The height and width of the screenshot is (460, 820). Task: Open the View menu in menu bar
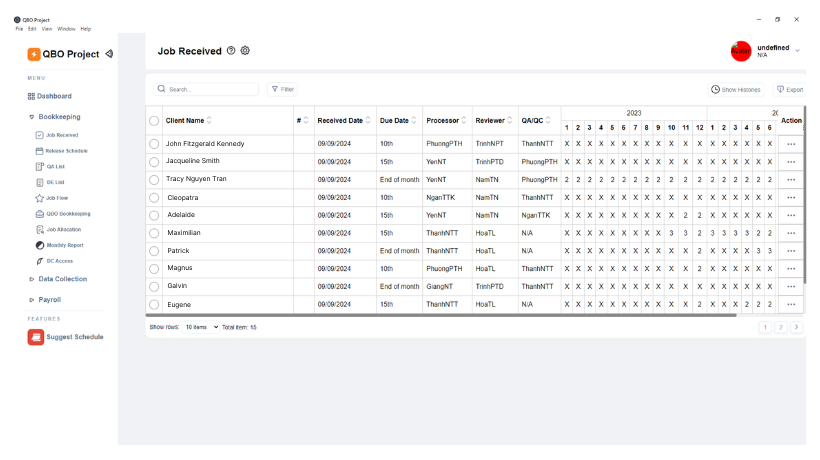point(46,29)
